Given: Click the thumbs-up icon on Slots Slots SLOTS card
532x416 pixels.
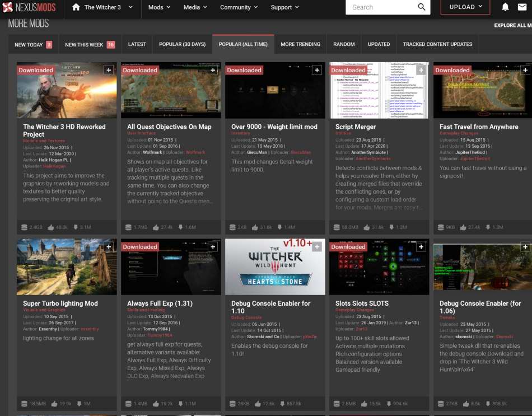Looking at the screenshot, I should (x=365, y=404).
